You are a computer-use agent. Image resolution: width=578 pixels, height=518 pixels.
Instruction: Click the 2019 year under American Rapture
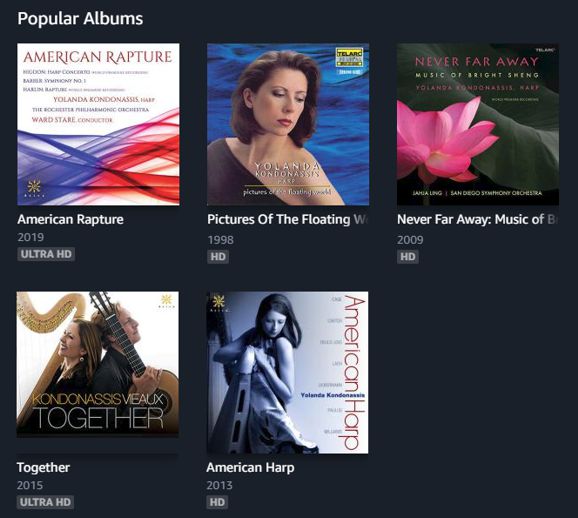pyautogui.click(x=31, y=237)
